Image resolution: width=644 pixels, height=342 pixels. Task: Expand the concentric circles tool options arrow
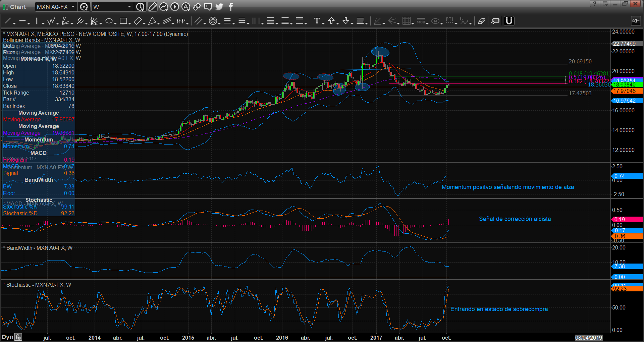[x=219, y=23]
